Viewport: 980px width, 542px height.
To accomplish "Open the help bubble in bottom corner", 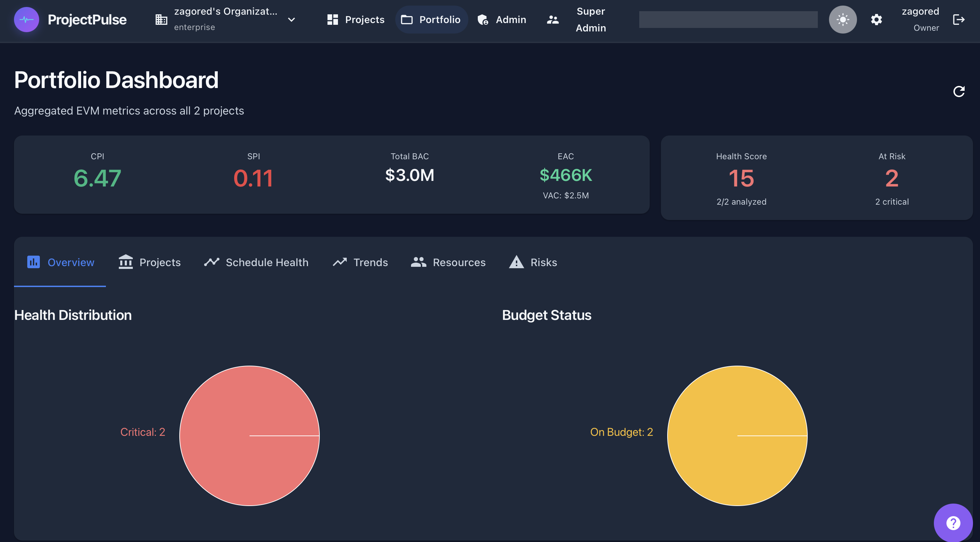I will (953, 522).
